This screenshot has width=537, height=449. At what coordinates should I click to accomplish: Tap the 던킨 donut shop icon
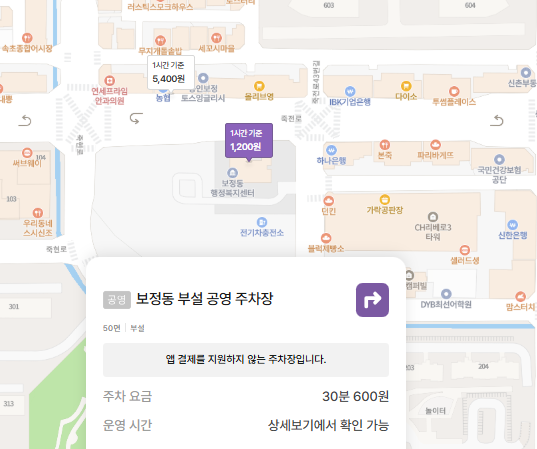(x=328, y=200)
